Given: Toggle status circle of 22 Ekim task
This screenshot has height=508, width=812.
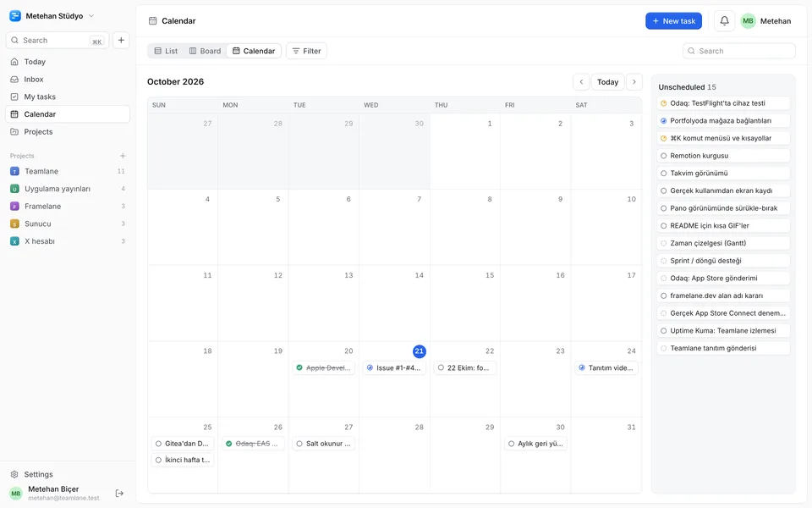Looking at the screenshot, I should 441,368.
